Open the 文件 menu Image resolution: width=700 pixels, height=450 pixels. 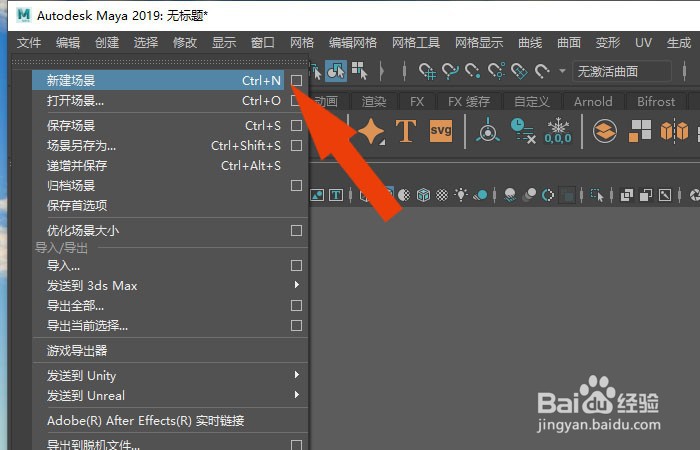(29, 43)
